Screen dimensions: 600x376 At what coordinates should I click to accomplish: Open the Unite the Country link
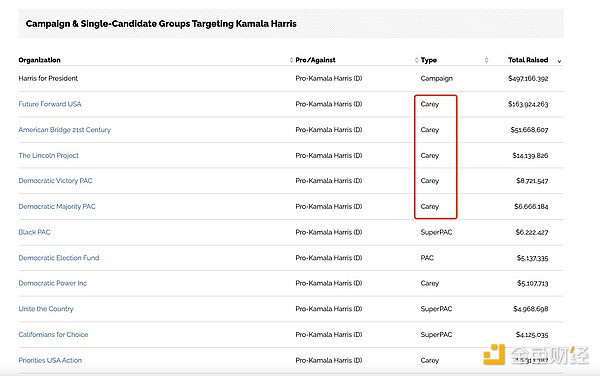[46, 309]
